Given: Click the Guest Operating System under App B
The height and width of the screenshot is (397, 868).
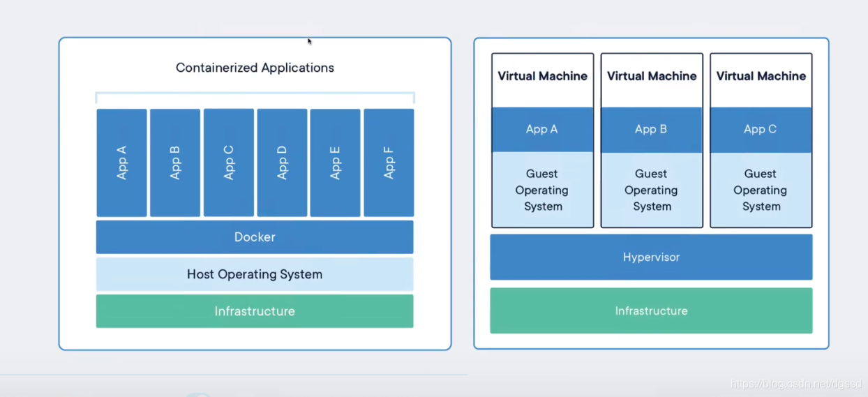Looking at the screenshot, I should pyautogui.click(x=652, y=190).
